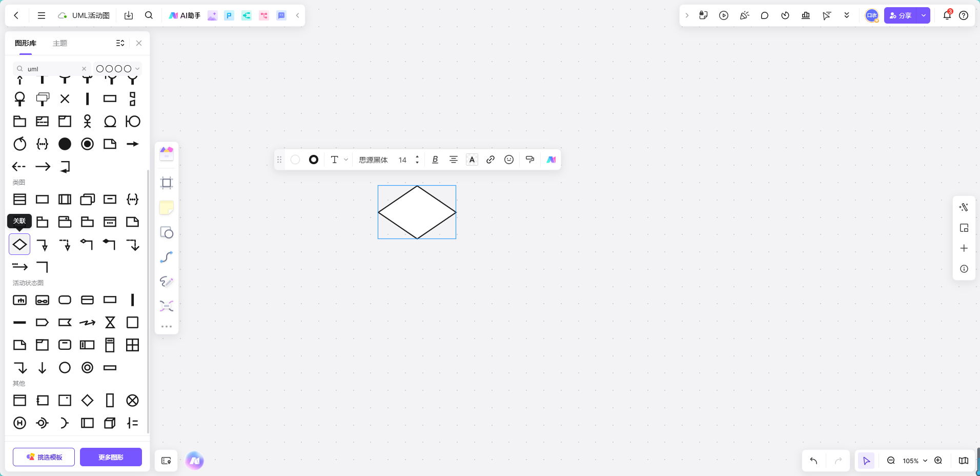The width and height of the screenshot is (980, 476).
Task: Open the 思源黑体 font dropdown
Action: click(x=374, y=160)
